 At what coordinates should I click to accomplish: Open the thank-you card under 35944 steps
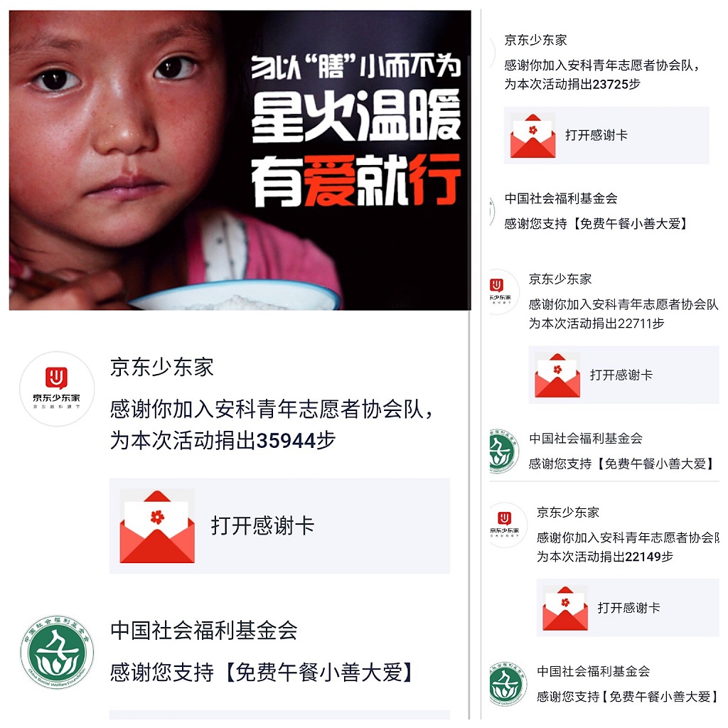[279, 525]
